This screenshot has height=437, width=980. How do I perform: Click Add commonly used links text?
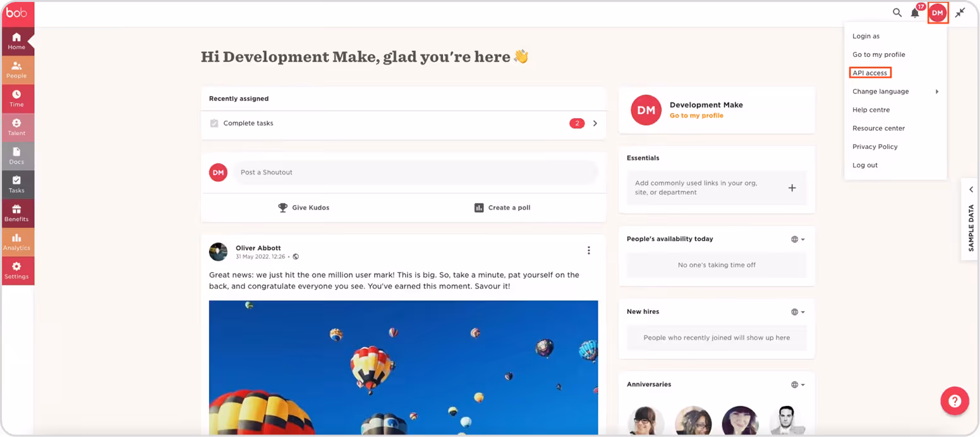click(x=696, y=188)
